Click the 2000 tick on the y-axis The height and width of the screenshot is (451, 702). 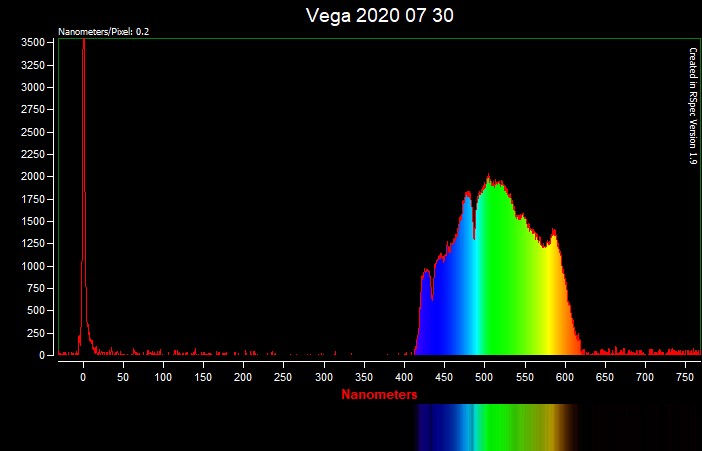(x=33, y=177)
